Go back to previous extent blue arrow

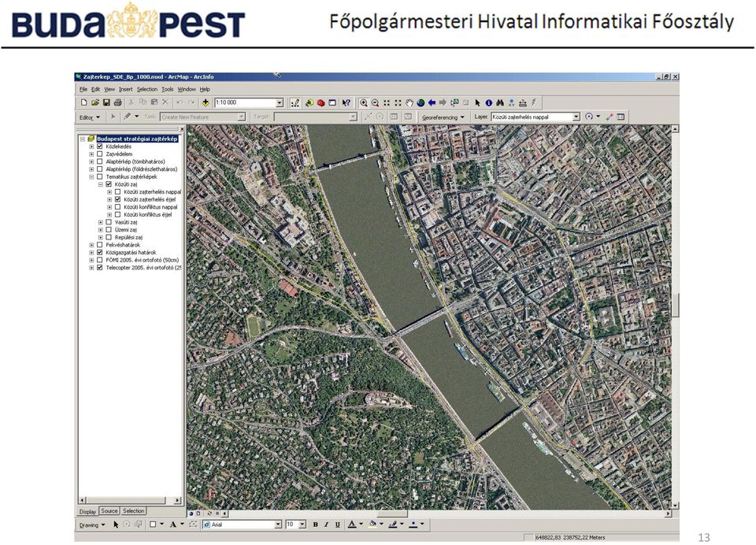click(x=432, y=102)
